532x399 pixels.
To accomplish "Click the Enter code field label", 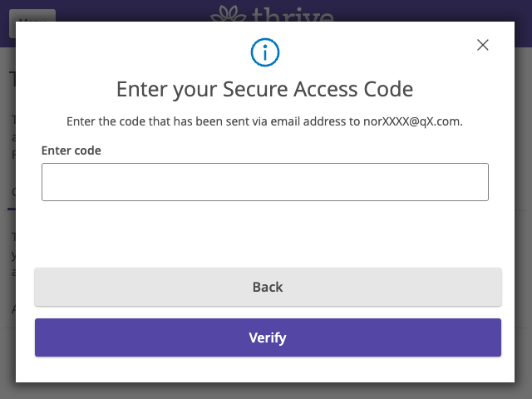I will coord(71,150).
